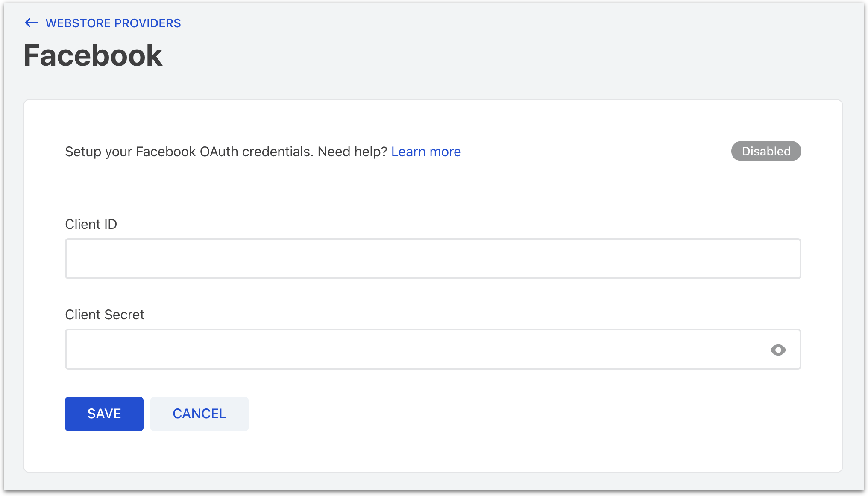Image resolution: width=868 pixels, height=496 pixels.
Task: Click the WEBSTORE PROVIDERS breadcrumb text
Action: (x=113, y=23)
